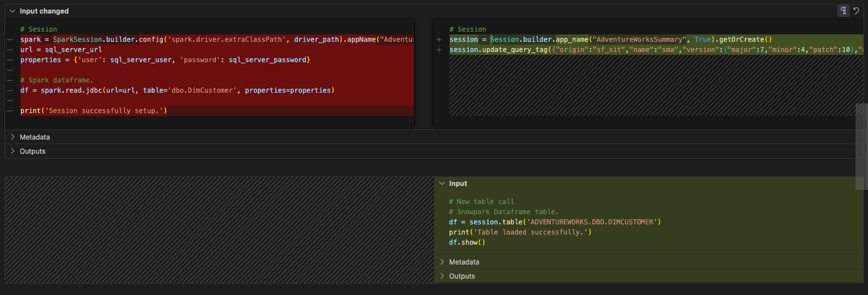
Task: Click minus marker beside the SparkSession line
Action: pyautogui.click(x=10, y=40)
